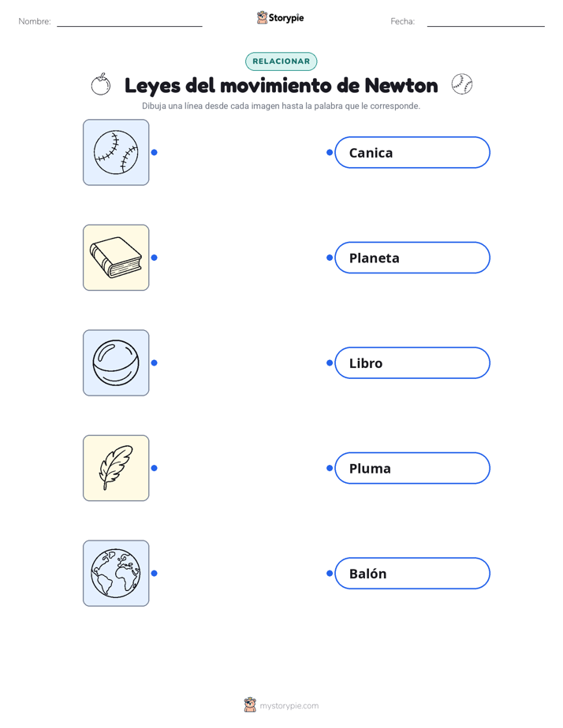This screenshot has height=728, width=563.
Task: Select the Planeta word box
Action: tap(412, 258)
